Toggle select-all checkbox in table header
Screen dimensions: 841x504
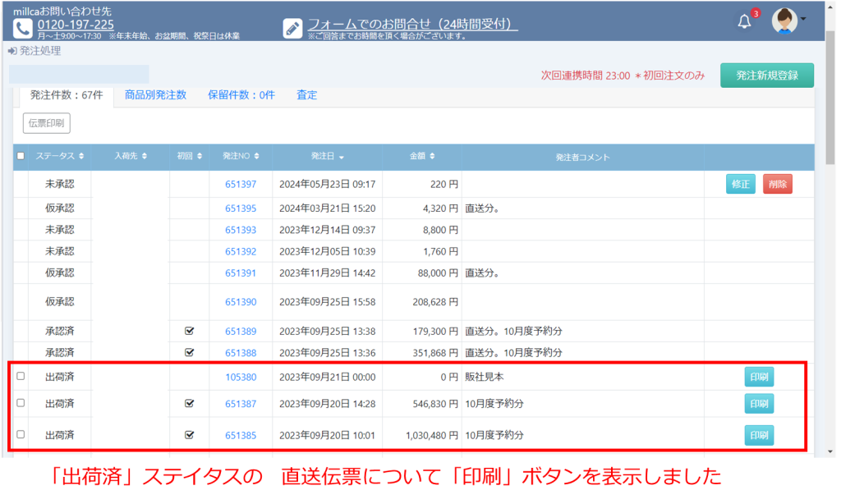click(21, 156)
